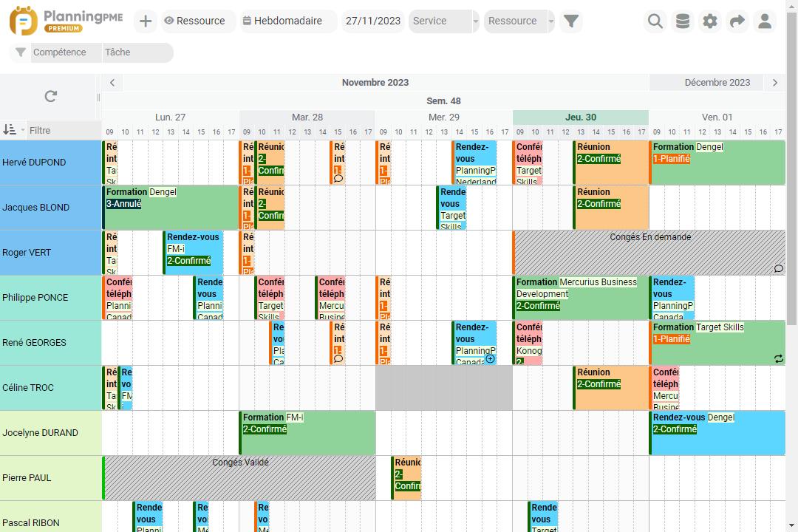Image resolution: width=798 pixels, height=532 pixels.
Task: Select resource Hervé DUPOND
Action: (51, 163)
